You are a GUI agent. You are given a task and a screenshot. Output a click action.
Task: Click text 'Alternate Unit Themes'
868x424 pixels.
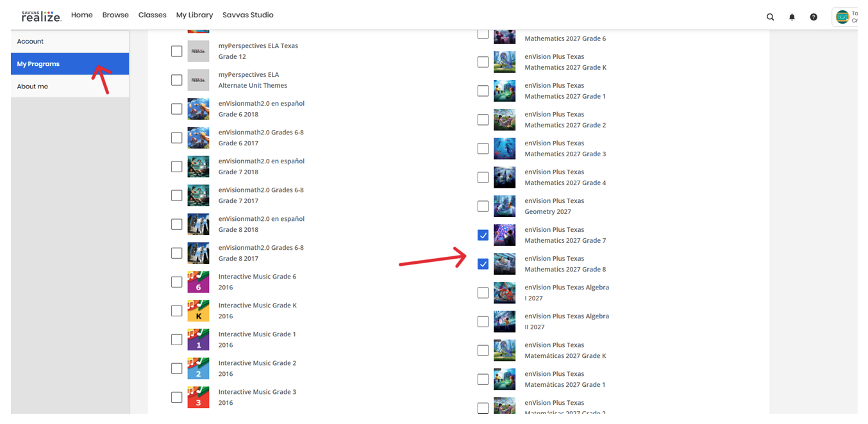[x=253, y=85]
